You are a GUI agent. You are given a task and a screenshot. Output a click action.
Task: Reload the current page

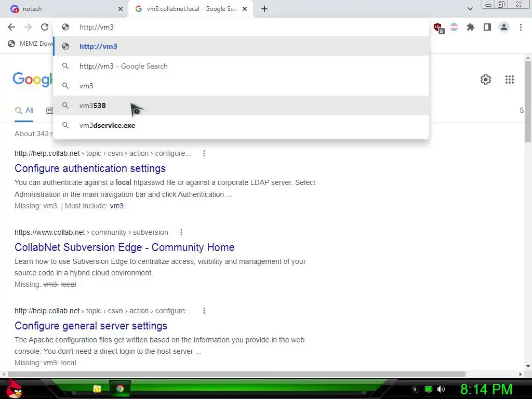(x=45, y=27)
